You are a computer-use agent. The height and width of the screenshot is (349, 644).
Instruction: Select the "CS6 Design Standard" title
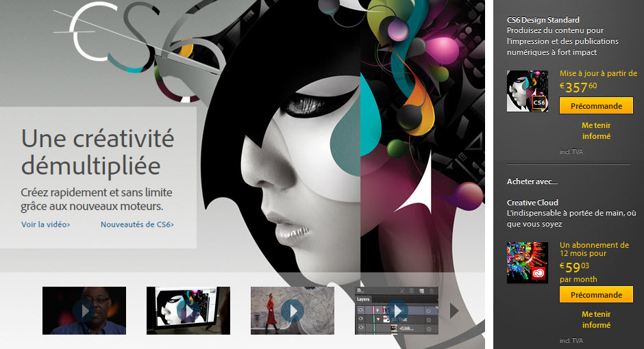click(x=543, y=20)
